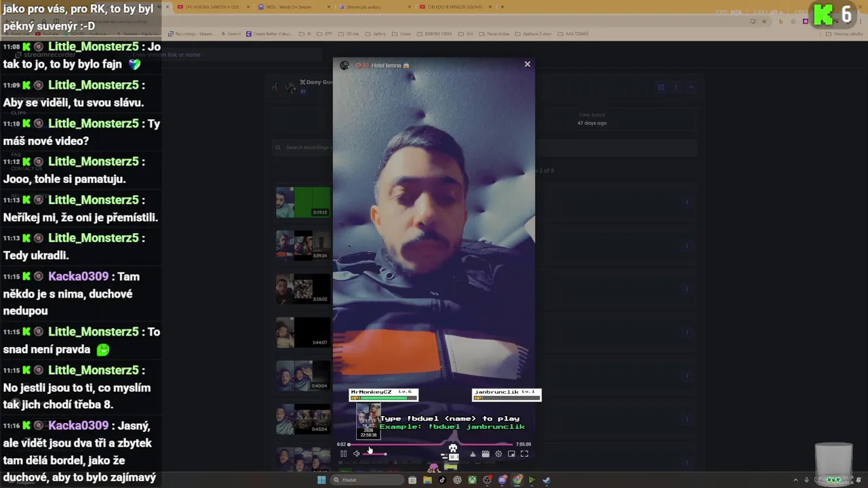Adjust the pink volume slider
Screen dimensions: 868x488
375,454
